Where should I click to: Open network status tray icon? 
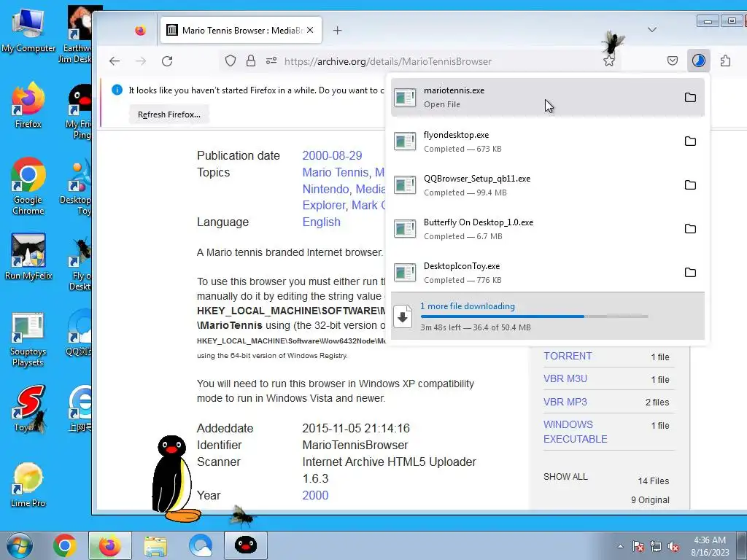(656, 546)
